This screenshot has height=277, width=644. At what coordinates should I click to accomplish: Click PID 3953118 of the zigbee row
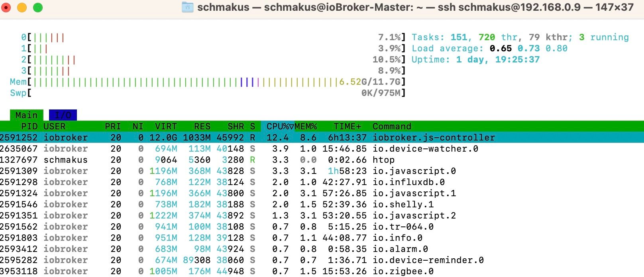(19, 271)
